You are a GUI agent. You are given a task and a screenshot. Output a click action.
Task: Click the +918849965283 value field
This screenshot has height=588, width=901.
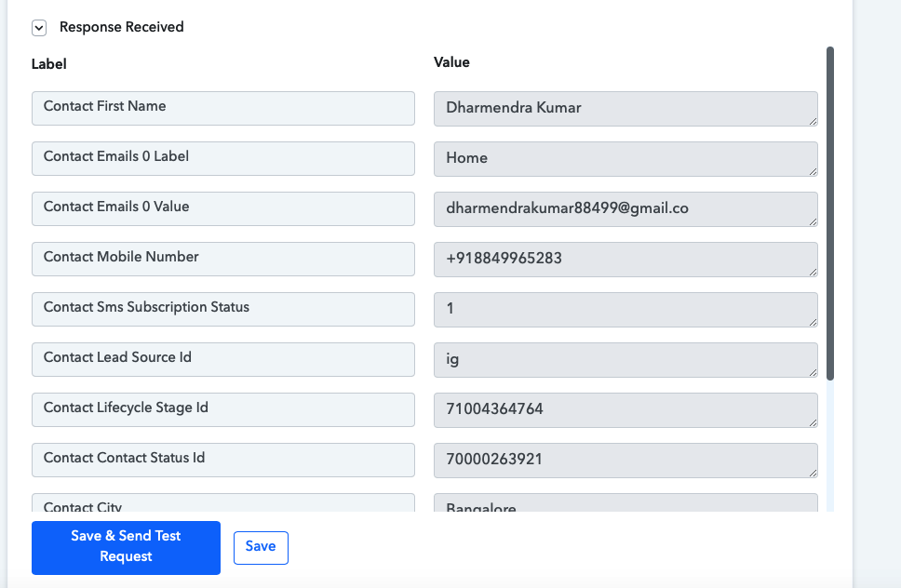tap(625, 260)
